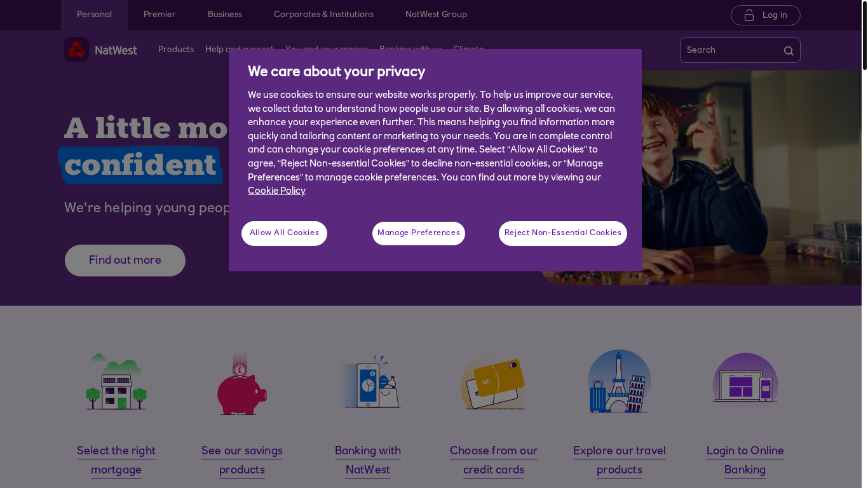Click the page vertical scrollbar
868x488 pixels.
(864, 244)
